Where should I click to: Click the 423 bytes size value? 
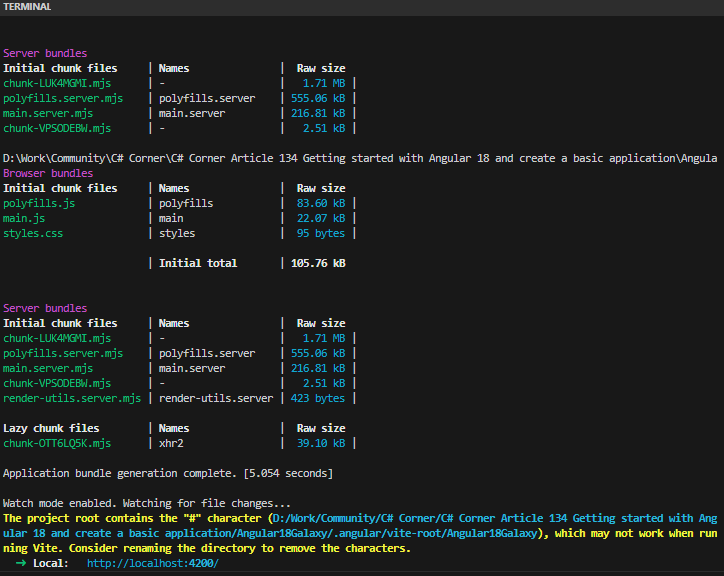pos(315,398)
